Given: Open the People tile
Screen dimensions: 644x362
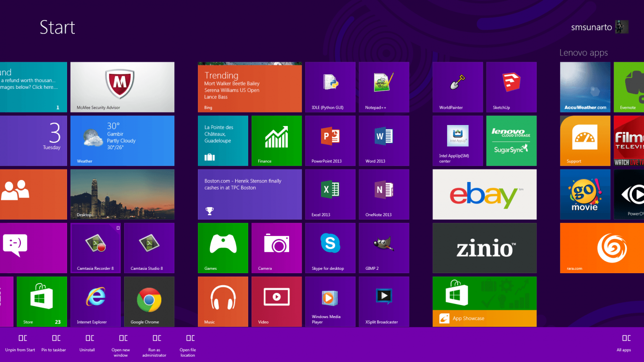Looking at the screenshot, I should pyautogui.click(x=33, y=195).
